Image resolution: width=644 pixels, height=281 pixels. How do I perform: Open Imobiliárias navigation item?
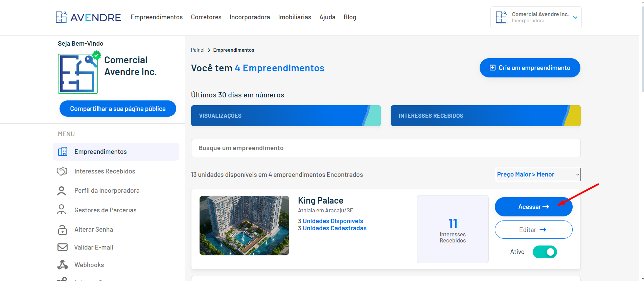tap(295, 17)
